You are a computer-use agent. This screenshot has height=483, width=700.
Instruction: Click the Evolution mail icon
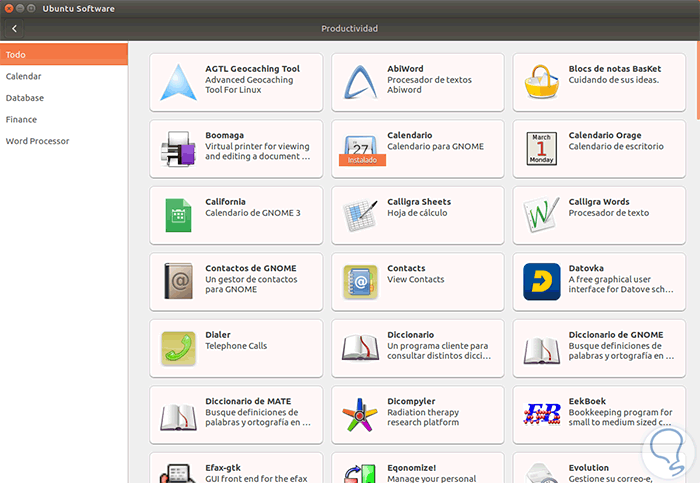tap(542, 473)
